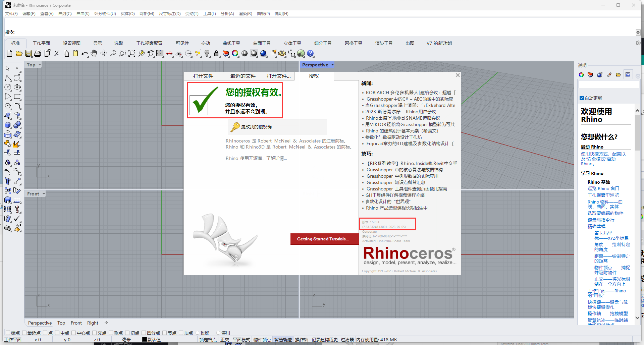
Task: Select the Pan hand tool
Action: (x=94, y=54)
